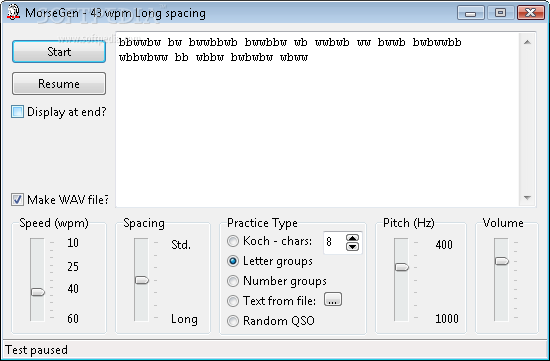The height and width of the screenshot is (361, 550).
Task: Uncheck the Make WAV file option
Action: click(x=18, y=200)
